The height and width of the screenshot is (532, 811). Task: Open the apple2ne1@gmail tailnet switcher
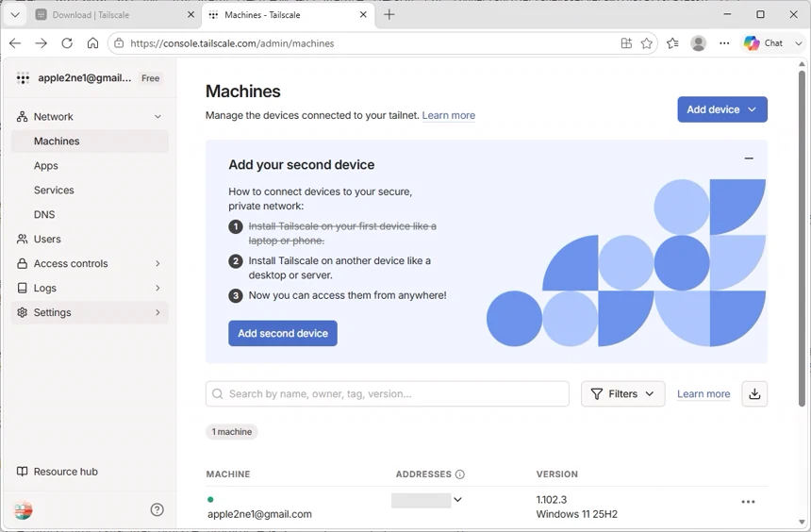pyautogui.click(x=84, y=78)
